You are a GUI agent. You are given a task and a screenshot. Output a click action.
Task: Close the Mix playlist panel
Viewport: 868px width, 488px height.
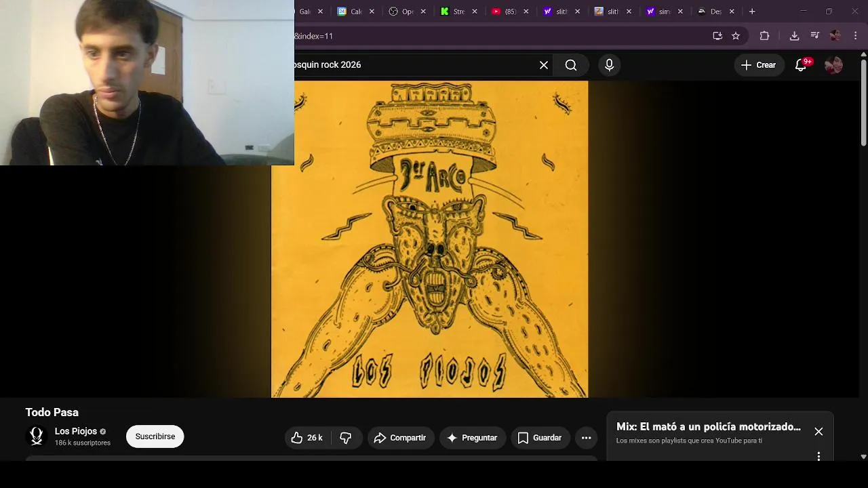[818, 432]
